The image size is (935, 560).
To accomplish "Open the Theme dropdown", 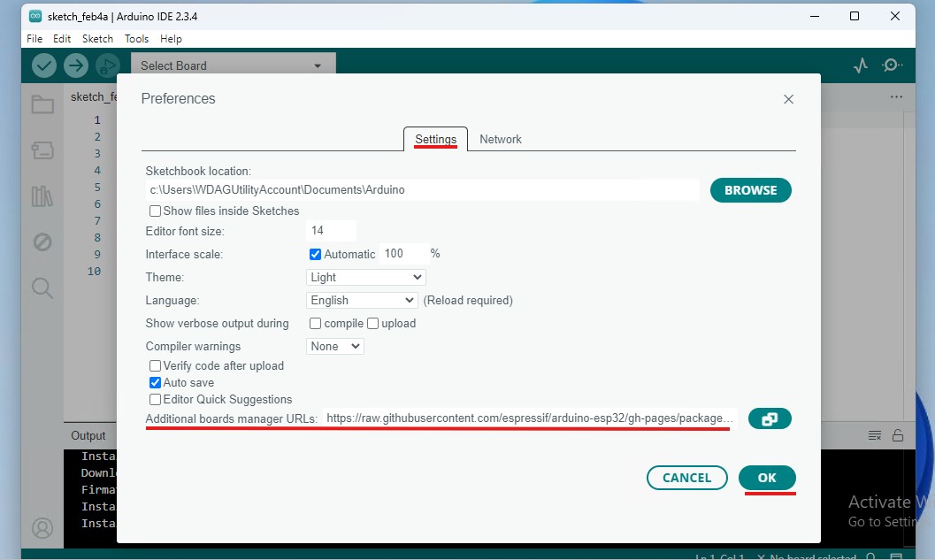I will (x=365, y=277).
